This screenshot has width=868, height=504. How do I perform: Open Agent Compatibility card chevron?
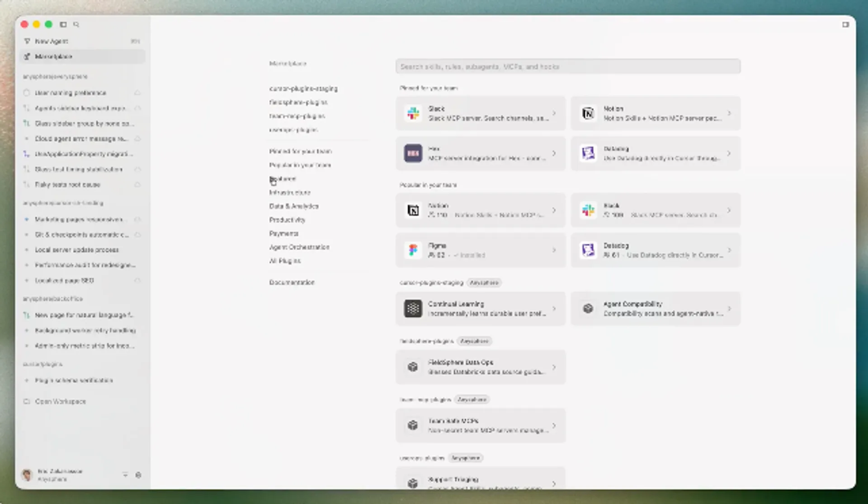729,309
